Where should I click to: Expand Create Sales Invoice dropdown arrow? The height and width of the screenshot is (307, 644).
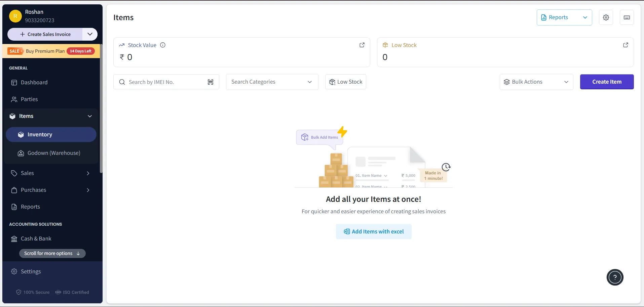click(x=90, y=34)
